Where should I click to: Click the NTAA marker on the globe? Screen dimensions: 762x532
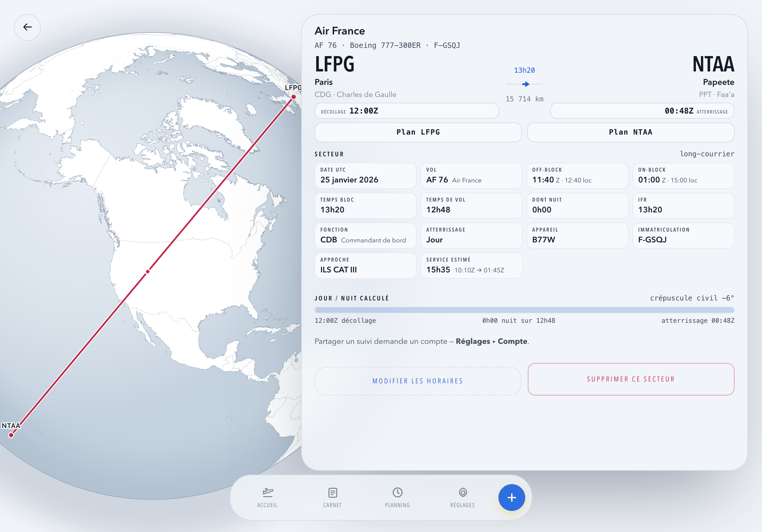11,435
